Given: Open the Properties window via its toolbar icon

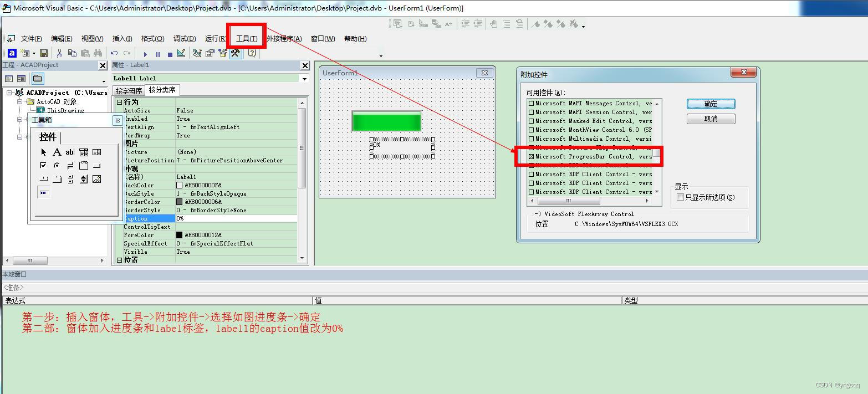Looking at the screenshot, I should pos(210,53).
